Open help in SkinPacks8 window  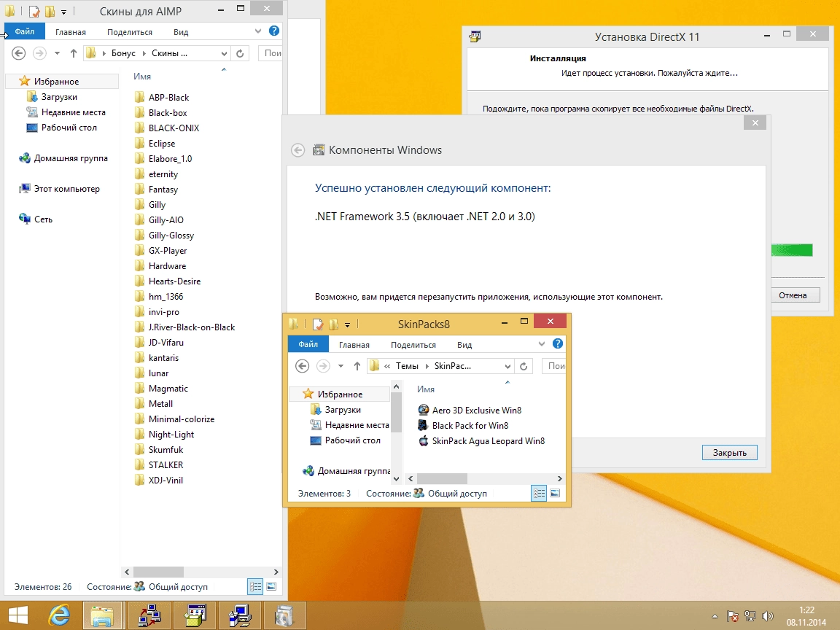pyautogui.click(x=558, y=344)
